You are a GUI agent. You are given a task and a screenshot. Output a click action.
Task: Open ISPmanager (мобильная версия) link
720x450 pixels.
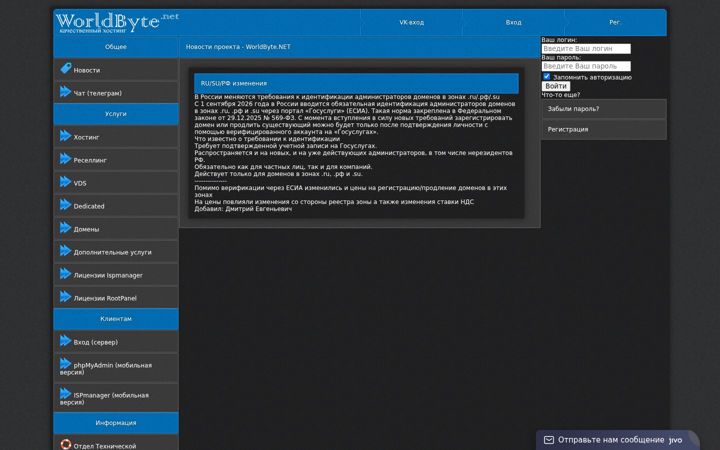pos(116,398)
